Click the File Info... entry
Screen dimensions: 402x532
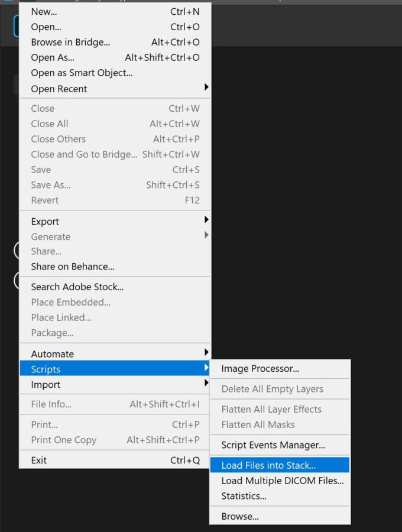click(115, 404)
